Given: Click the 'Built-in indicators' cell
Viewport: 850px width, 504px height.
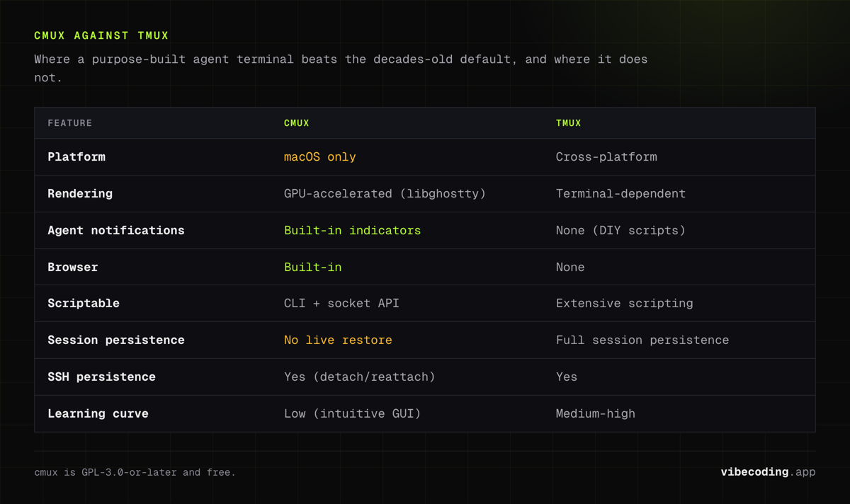Looking at the screenshot, I should click(x=353, y=230).
